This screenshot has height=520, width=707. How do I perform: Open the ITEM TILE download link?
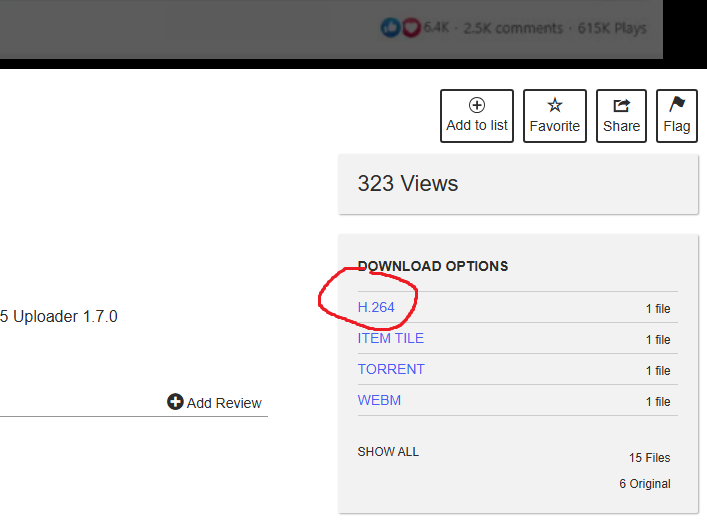[390, 338]
